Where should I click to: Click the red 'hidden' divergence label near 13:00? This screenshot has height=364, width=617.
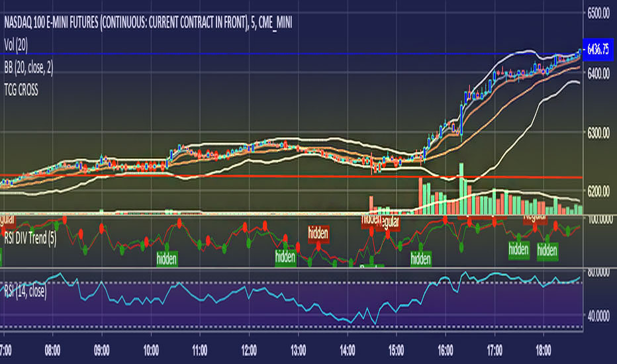318,232
